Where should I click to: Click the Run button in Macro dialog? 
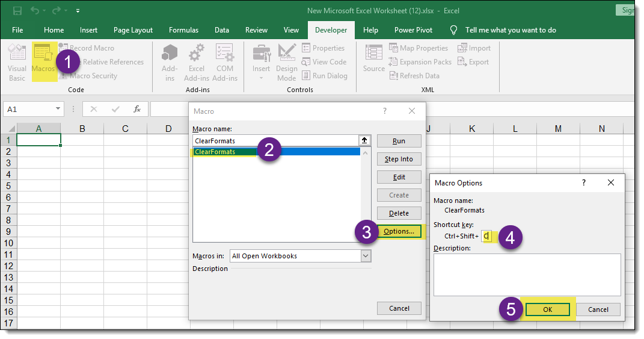tap(399, 141)
